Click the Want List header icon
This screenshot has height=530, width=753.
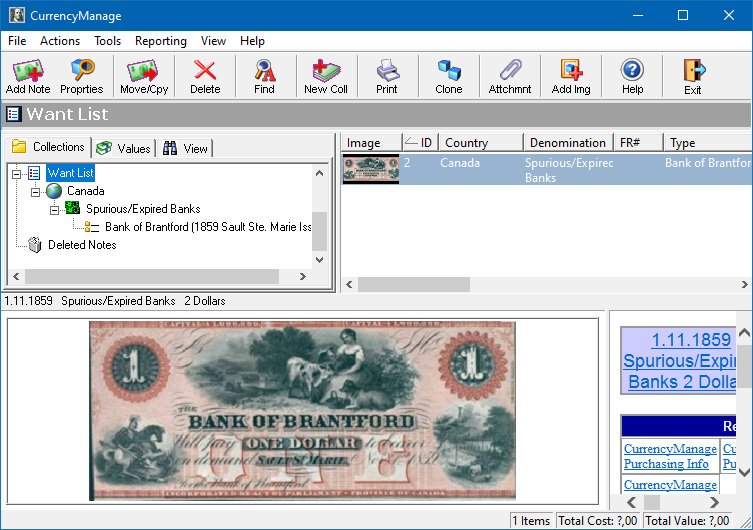coord(13,114)
